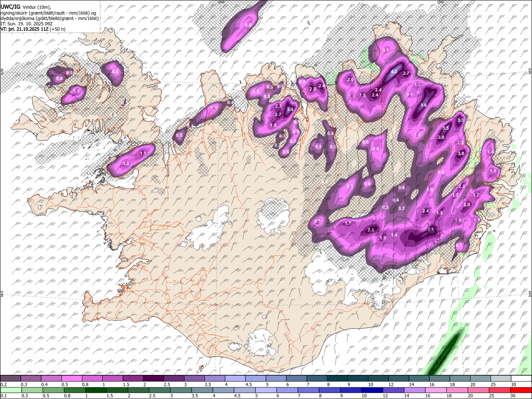The width and height of the screenshot is (532, 399).
Task: Click the 'rigning/skúrir' legend description line
Action: tap(49, 13)
